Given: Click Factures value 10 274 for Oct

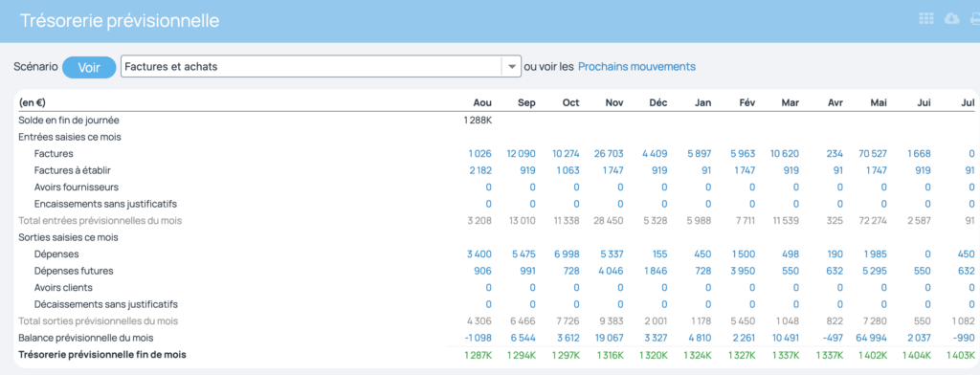Looking at the screenshot, I should (566, 154).
